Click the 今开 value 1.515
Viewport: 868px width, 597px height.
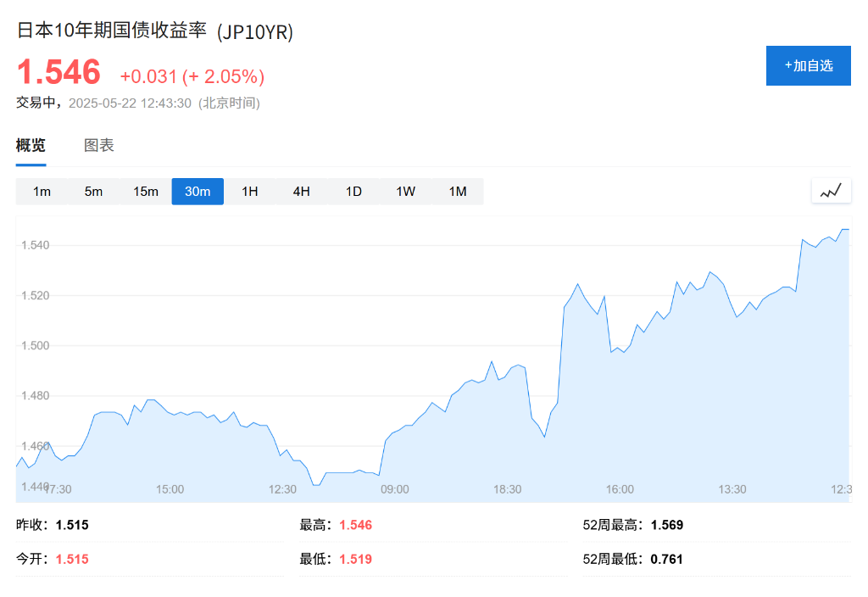72,560
